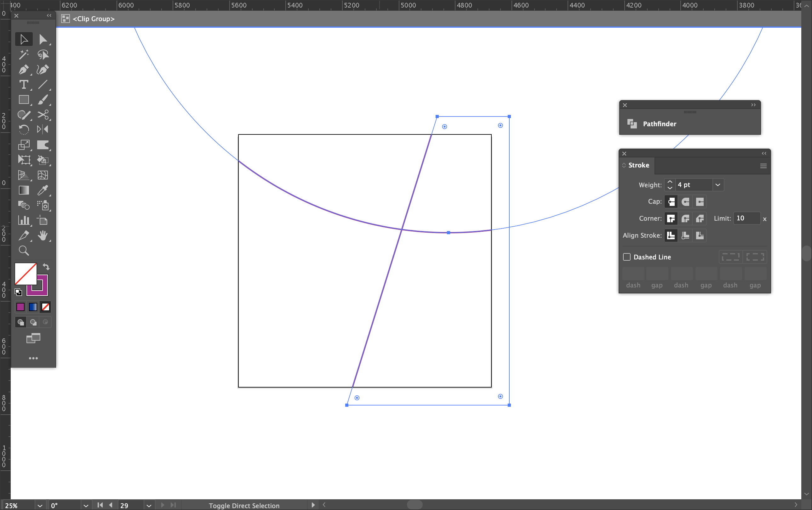The width and height of the screenshot is (812, 510).
Task: Open the Stroke panel options menu
Action: pos(763,166)
